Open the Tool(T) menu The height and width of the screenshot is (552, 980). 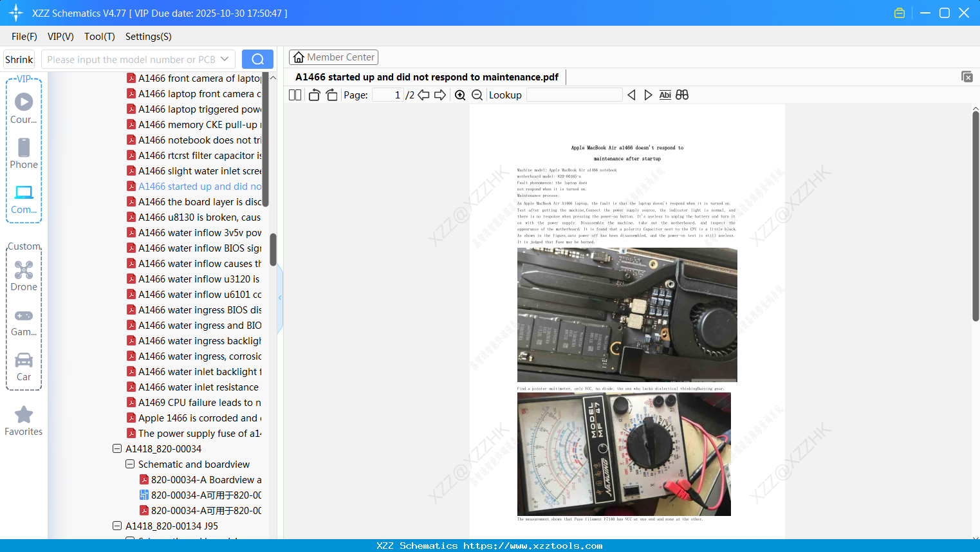click(x=100, y=36)
